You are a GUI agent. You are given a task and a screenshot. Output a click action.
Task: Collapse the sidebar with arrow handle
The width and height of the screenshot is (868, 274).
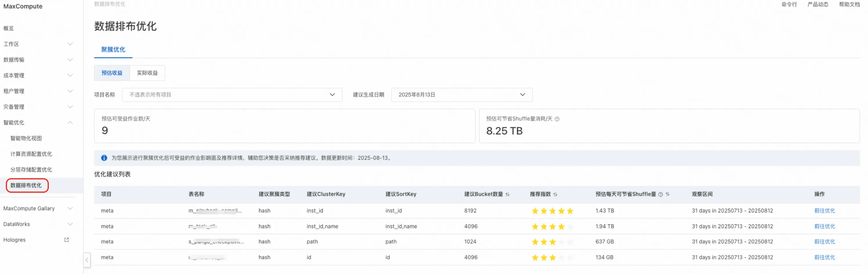[x=87, y=260]
